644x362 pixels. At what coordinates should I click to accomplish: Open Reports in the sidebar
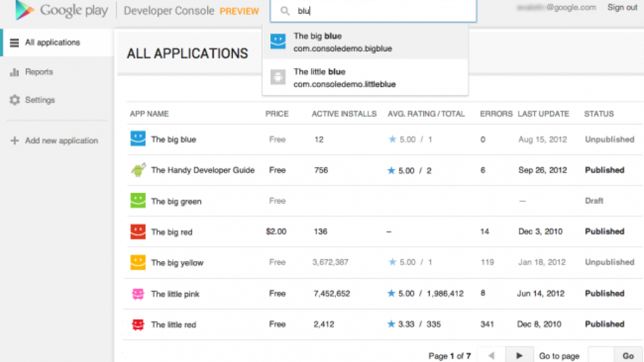(x=39, y=72)
